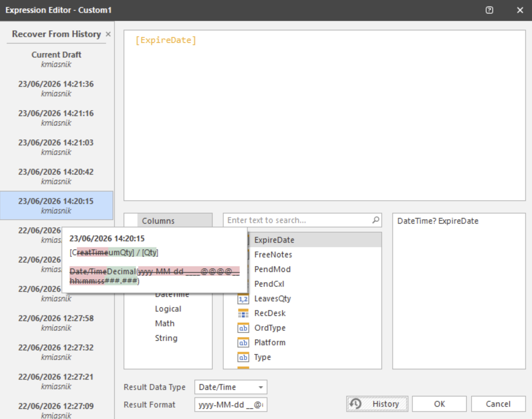Close the Expression Editor window
532x419 pixels.
pos(520,10)
